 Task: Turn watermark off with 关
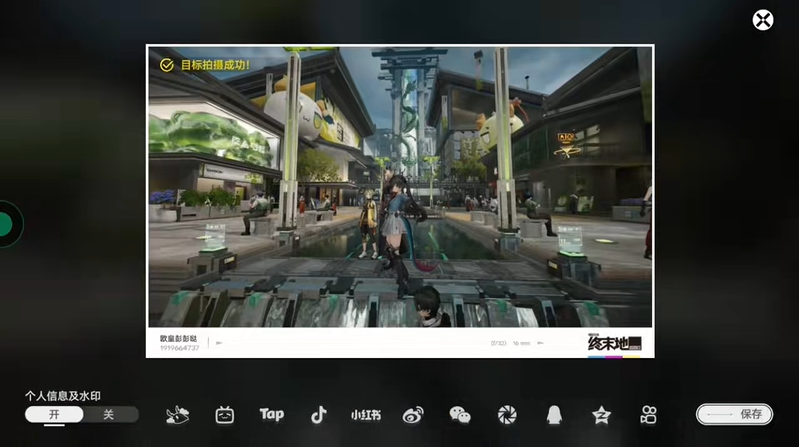coord(109,414)
